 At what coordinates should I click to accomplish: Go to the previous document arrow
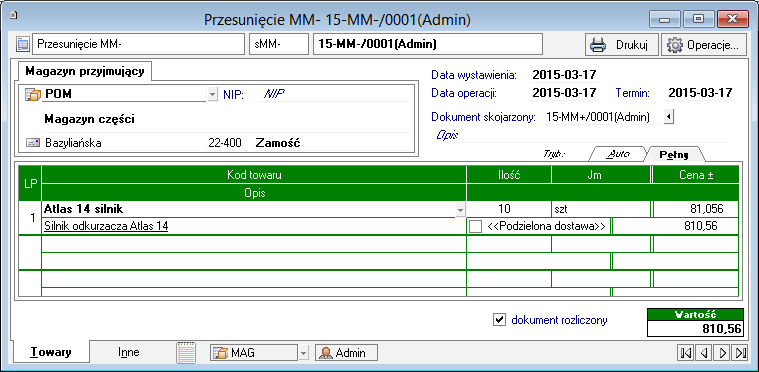704,353
